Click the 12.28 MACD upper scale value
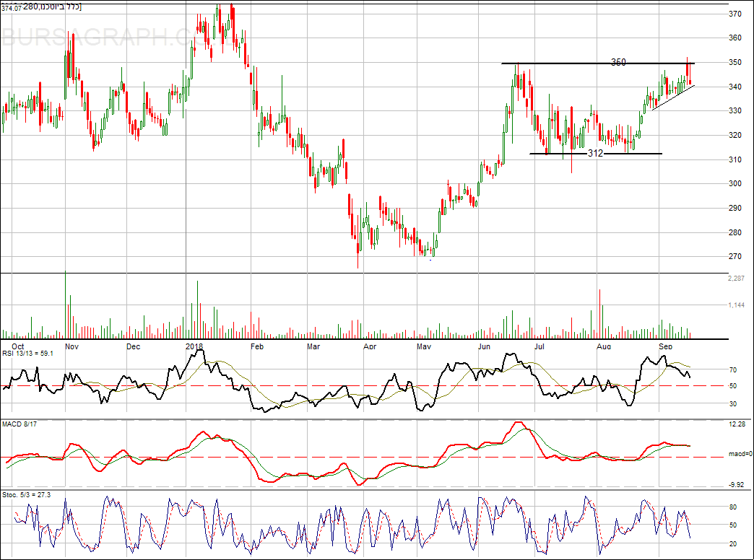This screenshot has height=560, width=754. coord(738,424)
